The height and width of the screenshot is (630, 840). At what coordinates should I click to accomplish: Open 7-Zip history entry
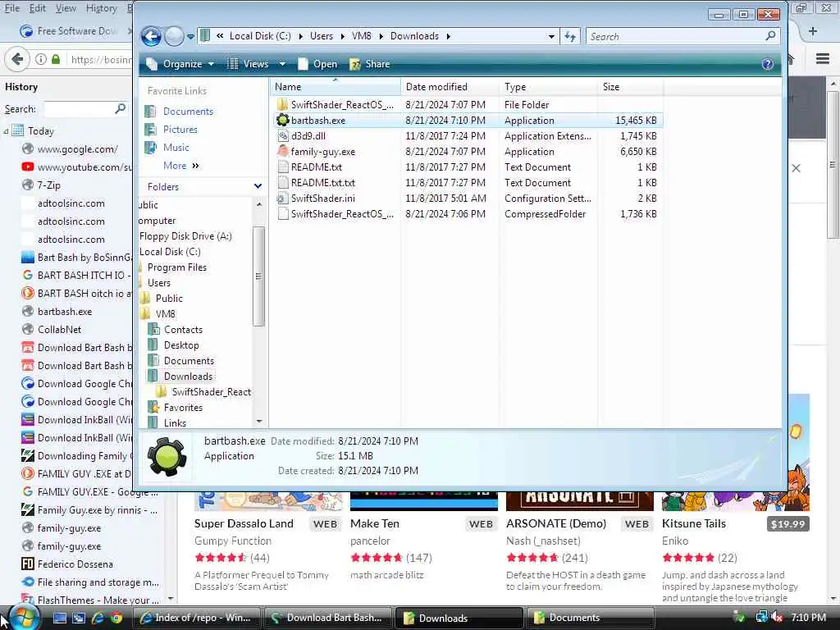point(48,185)
